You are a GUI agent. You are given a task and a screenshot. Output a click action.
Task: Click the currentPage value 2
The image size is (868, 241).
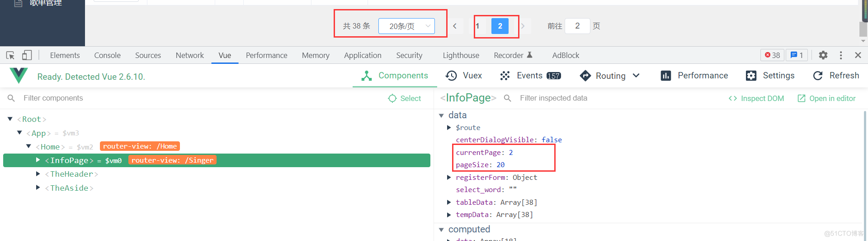511,153
